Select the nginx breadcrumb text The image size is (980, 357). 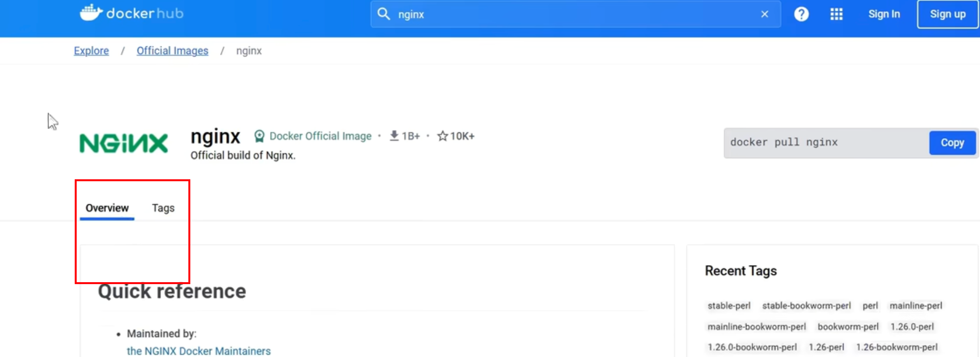[249, 51]
